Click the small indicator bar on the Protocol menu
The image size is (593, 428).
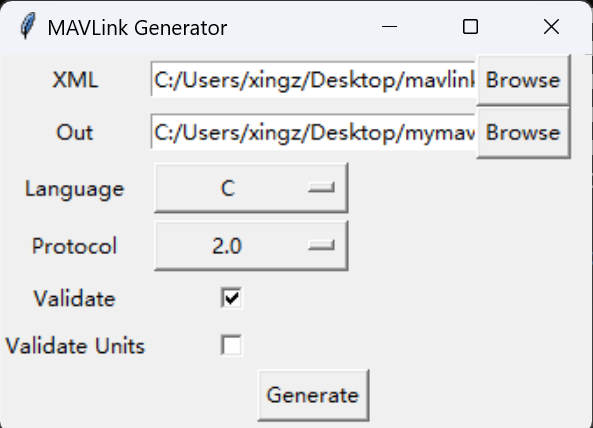(x=321, y=246)
